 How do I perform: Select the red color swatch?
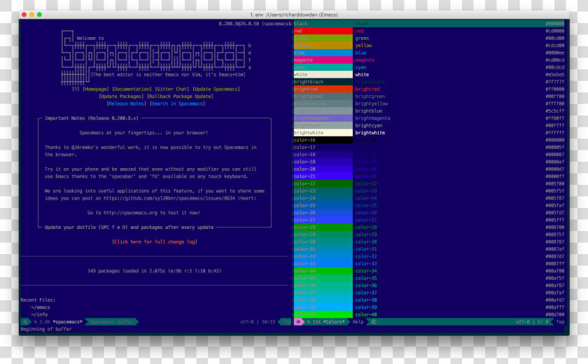[323, 31]
